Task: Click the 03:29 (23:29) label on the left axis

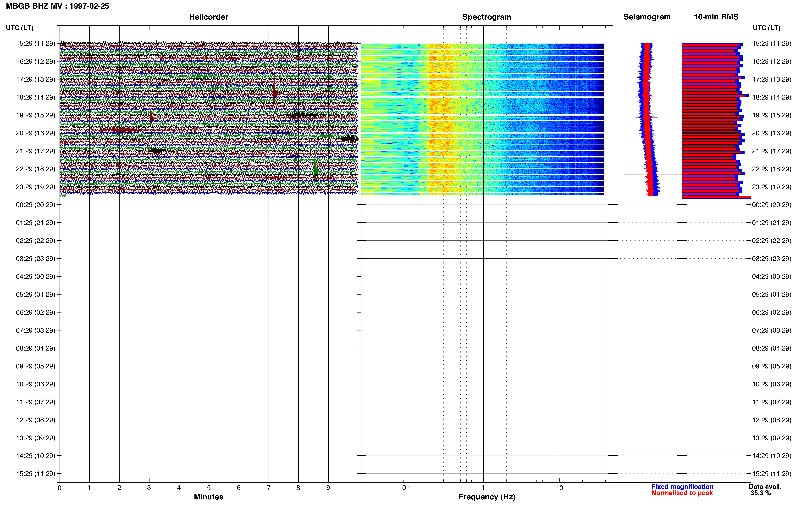Action: coord(35,259)
